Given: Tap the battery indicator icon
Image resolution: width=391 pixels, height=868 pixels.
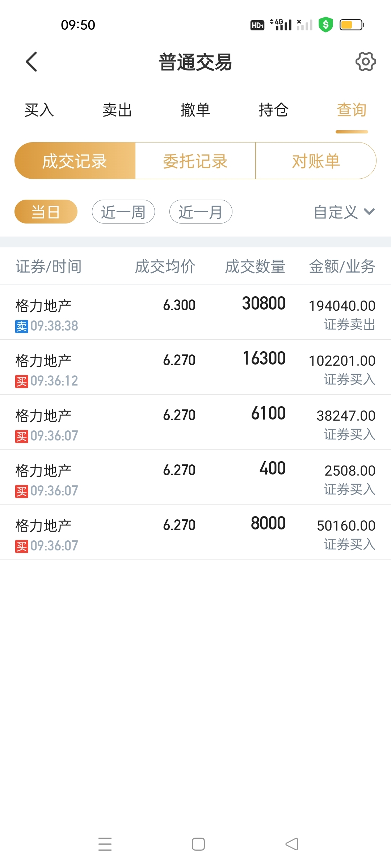Looking at the screenshot, I should point(352,25).
